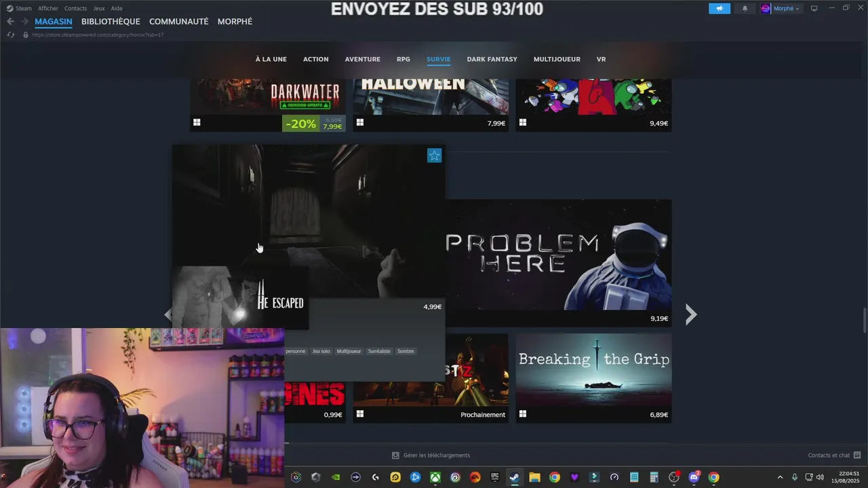Open the Xbox app from the taskbar
Image resolution: width=868 pixels, height=488 pixels.
[x=435, y=477]
